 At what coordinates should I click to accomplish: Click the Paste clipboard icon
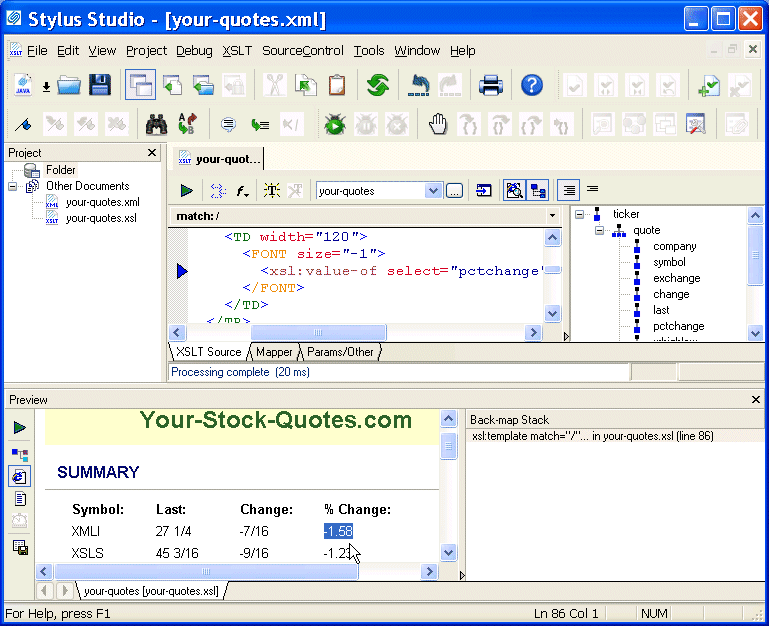click(337, 86)
